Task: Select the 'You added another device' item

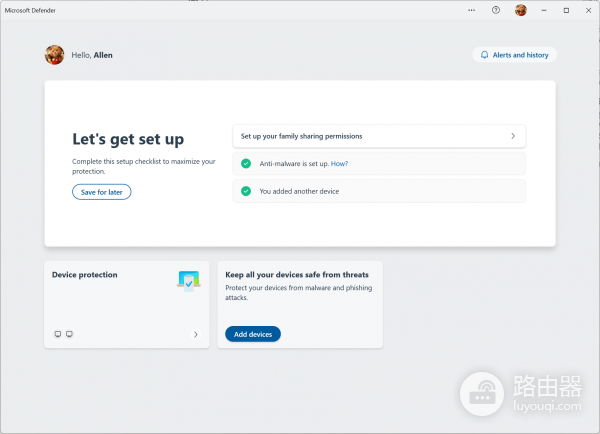Action: pyautogui.click(x=378, y=191)
